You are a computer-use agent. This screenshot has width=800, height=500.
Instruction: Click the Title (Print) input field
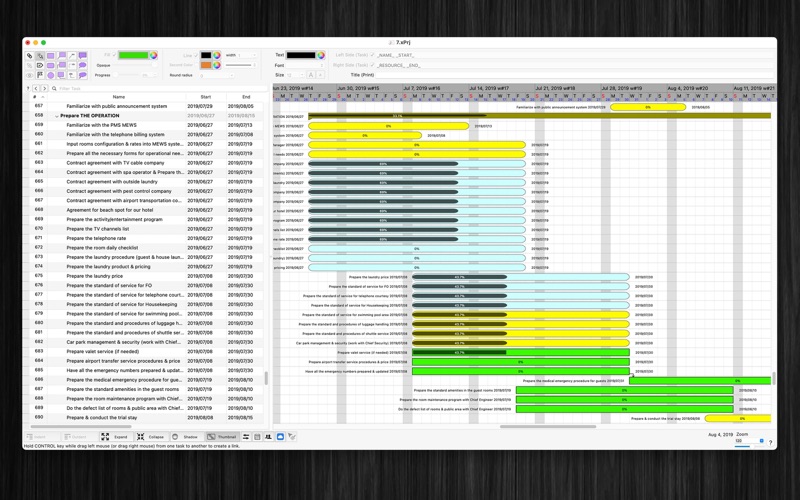(574, 75)
